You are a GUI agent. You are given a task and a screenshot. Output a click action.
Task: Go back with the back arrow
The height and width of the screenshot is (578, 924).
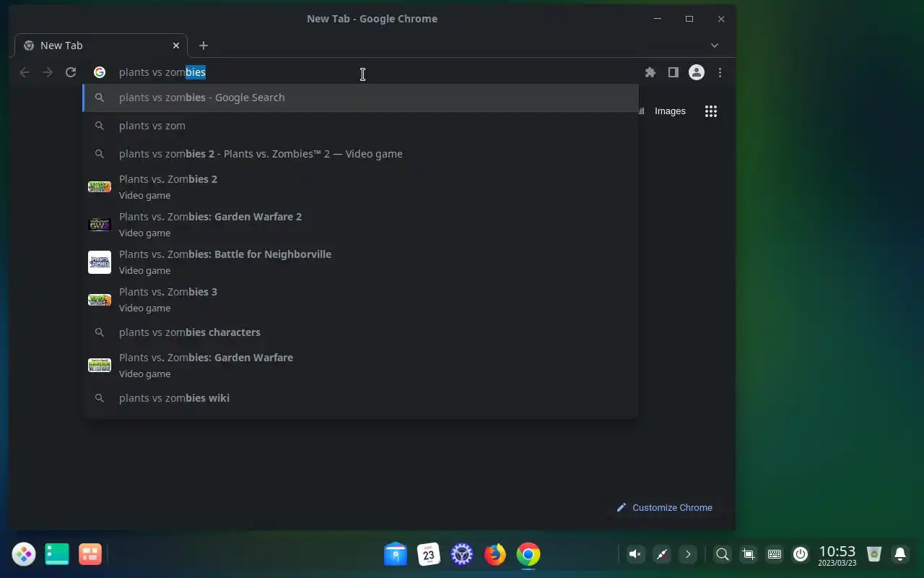pos(25,72)
